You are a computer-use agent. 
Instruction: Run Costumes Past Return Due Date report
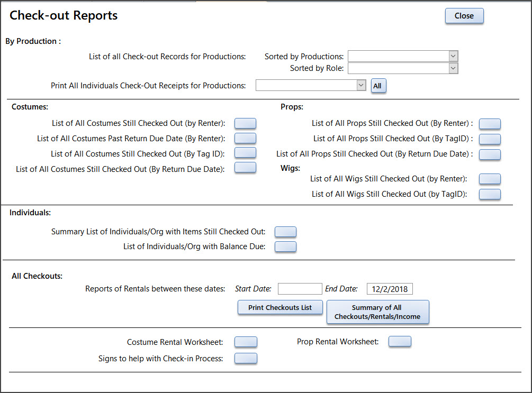[x=245, y=139]
